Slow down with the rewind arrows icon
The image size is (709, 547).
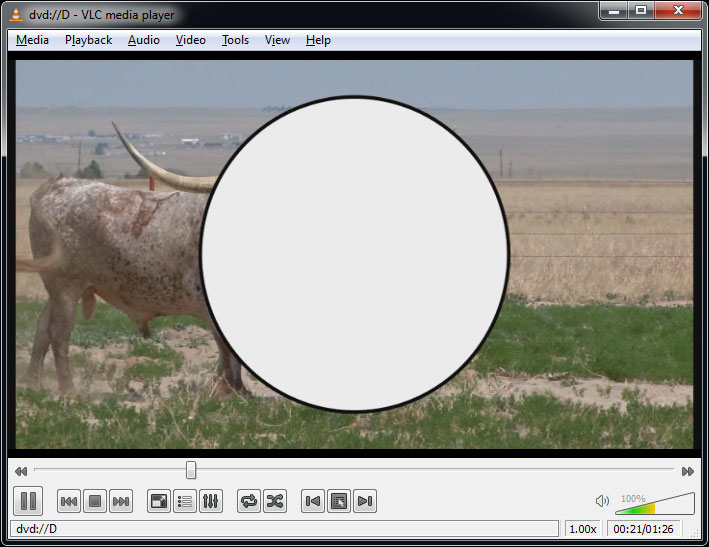pyautogui.click(x=21, y=472)
